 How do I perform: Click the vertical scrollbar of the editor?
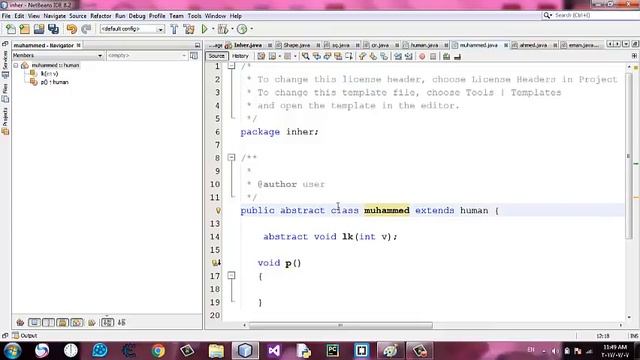click(628, 156)
